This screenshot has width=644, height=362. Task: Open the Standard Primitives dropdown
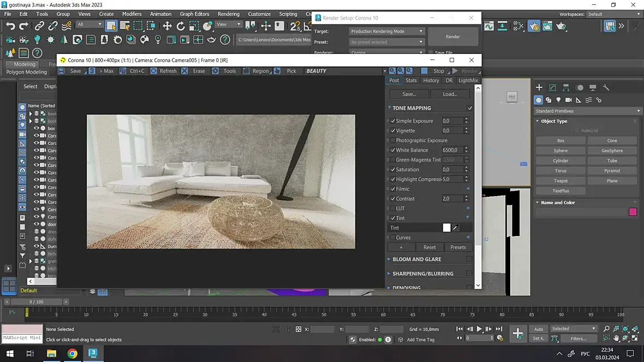point(587,111)
